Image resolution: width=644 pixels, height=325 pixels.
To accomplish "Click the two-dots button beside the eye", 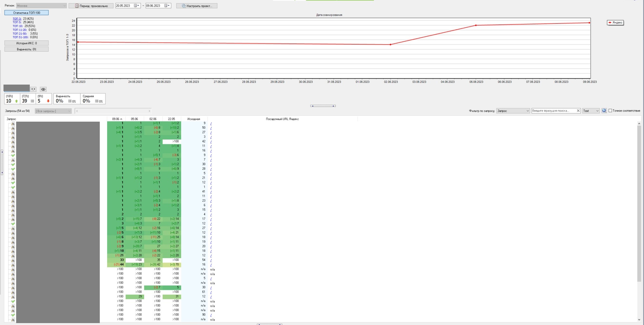I will (x=33, y=89).
